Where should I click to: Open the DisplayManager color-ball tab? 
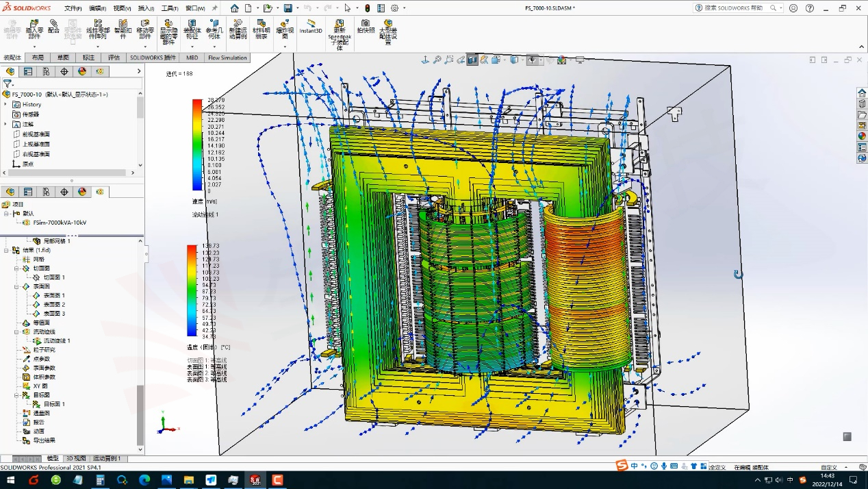coord(82,71)
